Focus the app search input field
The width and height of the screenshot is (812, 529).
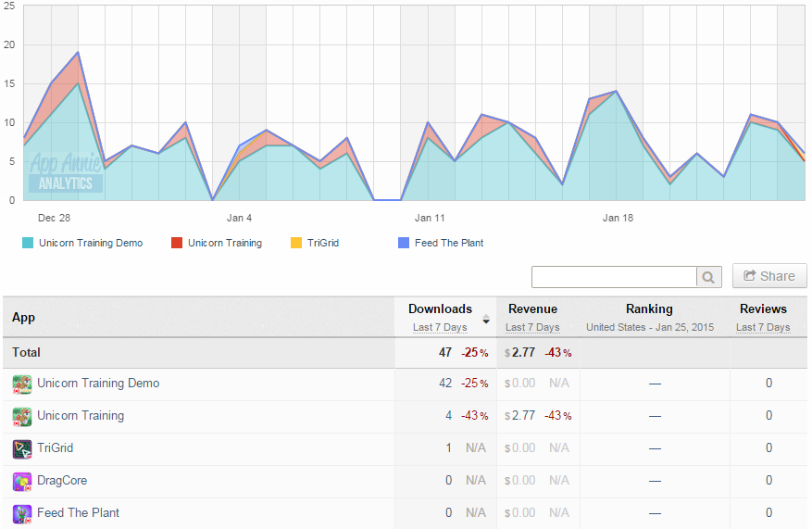pyautogui.click(x=614, y=277)
